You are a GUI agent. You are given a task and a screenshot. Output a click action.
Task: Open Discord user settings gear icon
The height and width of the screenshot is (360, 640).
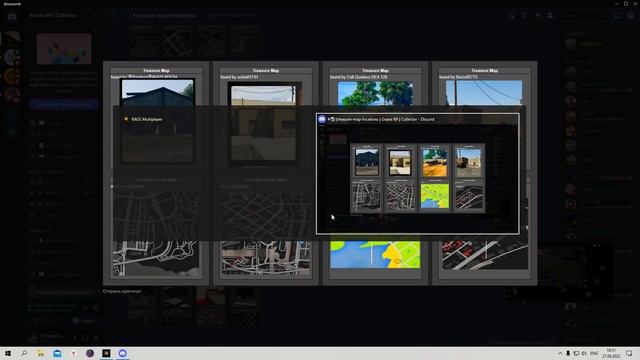[x=96, y=338]
